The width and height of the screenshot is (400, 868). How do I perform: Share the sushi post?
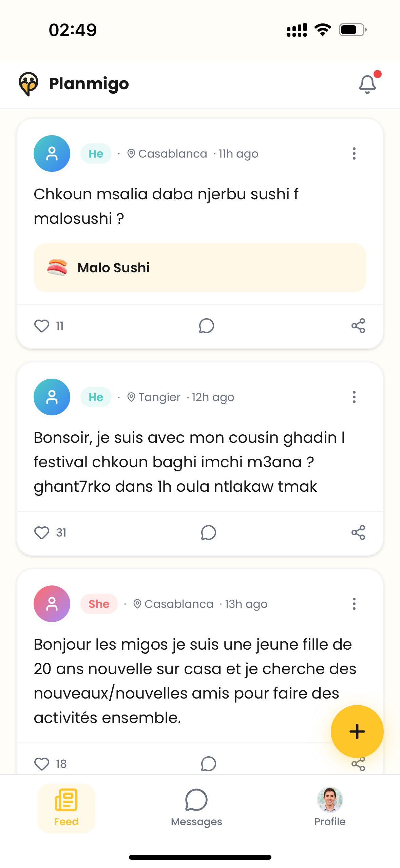358,326
